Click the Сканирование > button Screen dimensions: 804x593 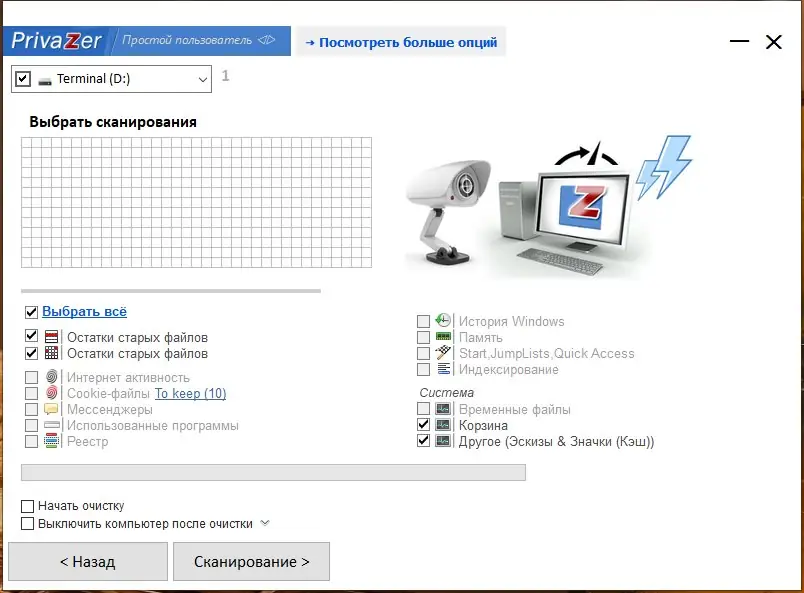click(x=251, y=562)
